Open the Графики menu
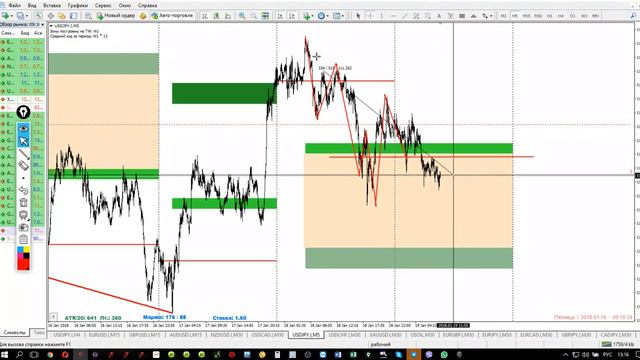 click(78, 5)
